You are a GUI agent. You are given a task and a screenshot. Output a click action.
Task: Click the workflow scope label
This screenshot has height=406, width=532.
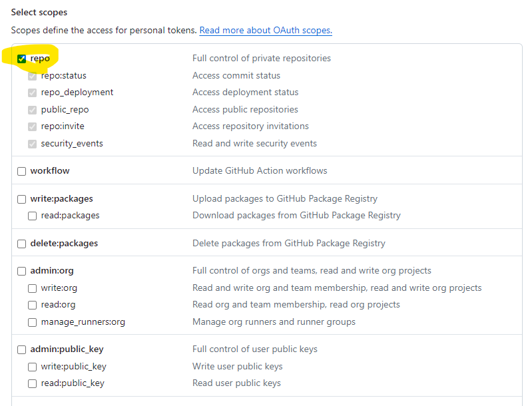pos(50,171)
